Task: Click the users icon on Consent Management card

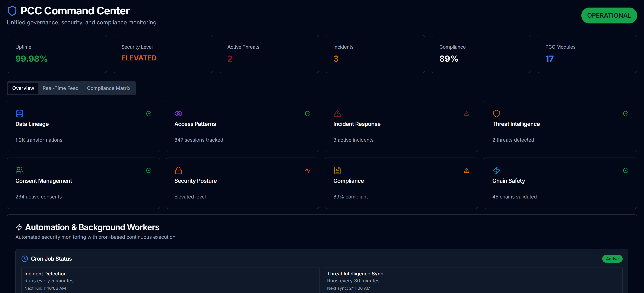Action: 20,170
